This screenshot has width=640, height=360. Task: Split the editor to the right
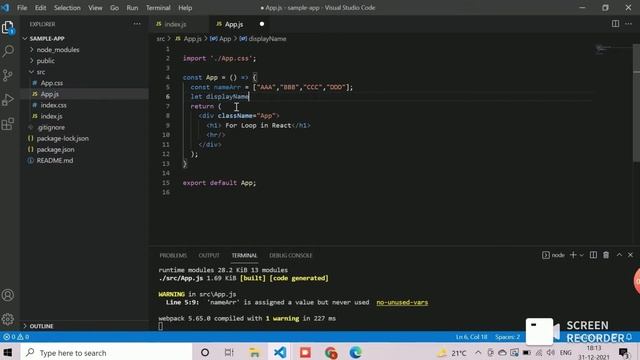(x=615, y=24)
